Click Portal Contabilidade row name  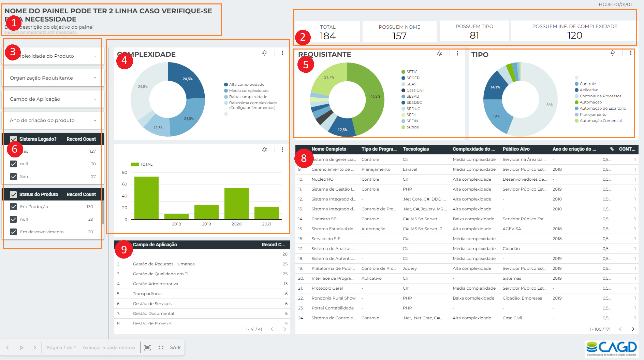(x=332, y=308)
